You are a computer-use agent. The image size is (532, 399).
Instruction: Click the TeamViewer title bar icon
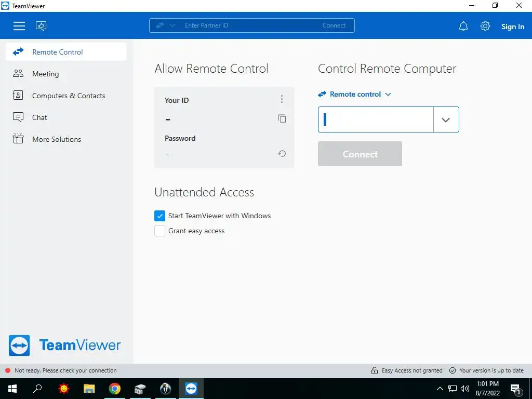point(5,6)
